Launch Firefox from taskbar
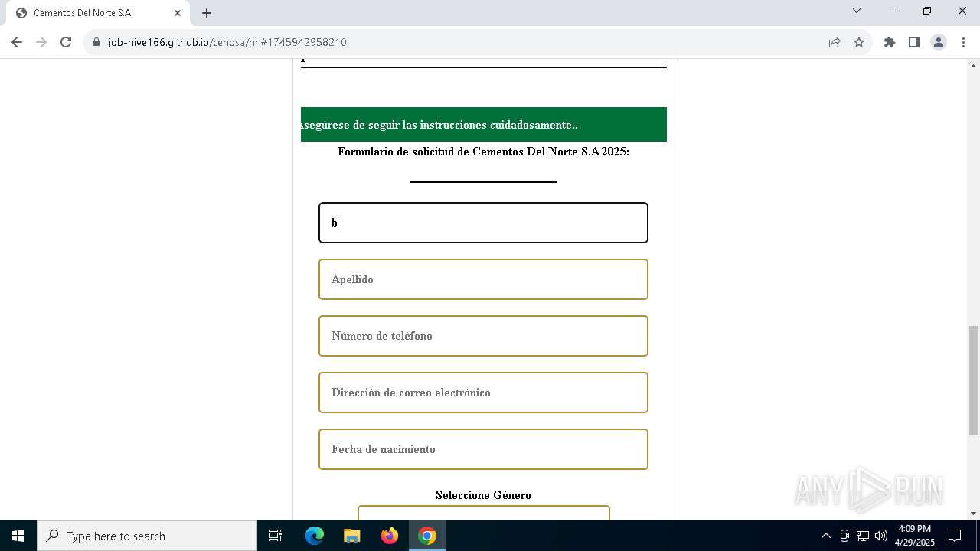This screenshot has width=980, height=551. pyautogui.click(x=390, y=536)
